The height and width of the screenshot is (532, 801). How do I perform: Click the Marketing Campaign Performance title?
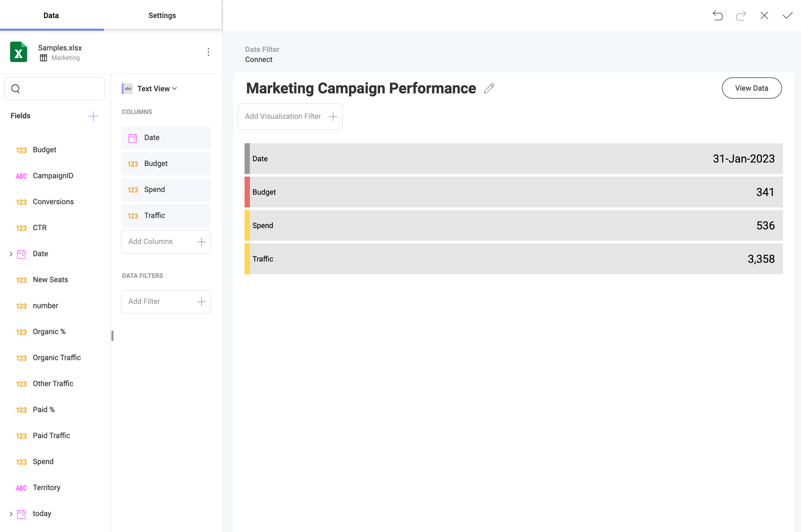(x=361, y=89)
